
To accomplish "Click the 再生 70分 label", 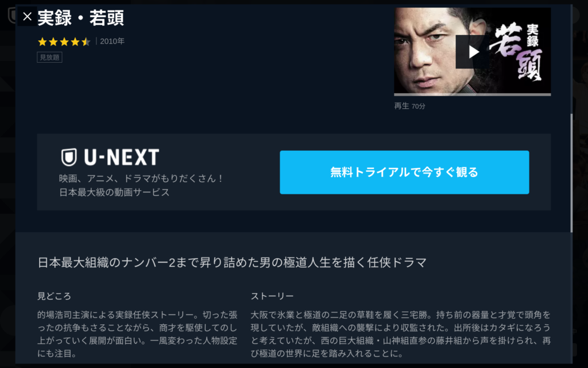I will point(409,106).
